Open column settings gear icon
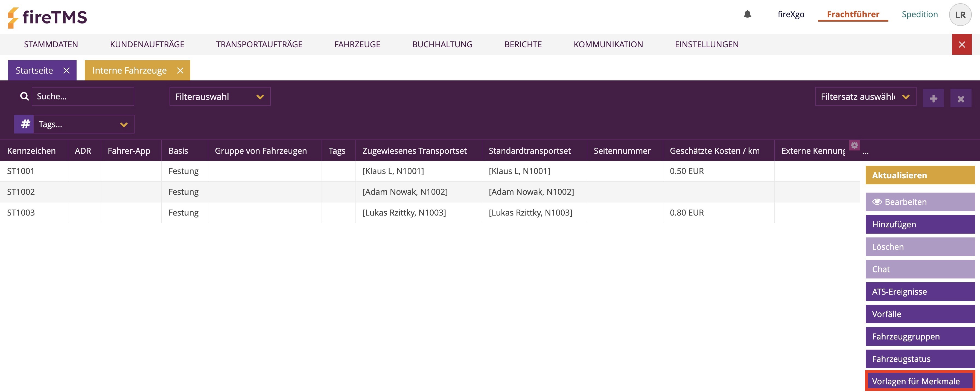980x392 pixels. [854, 145]
